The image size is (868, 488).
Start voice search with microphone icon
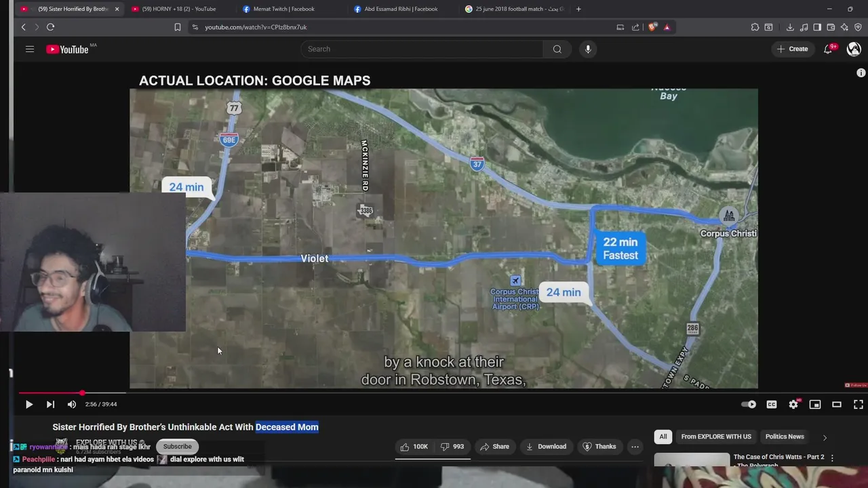(588, 49)
